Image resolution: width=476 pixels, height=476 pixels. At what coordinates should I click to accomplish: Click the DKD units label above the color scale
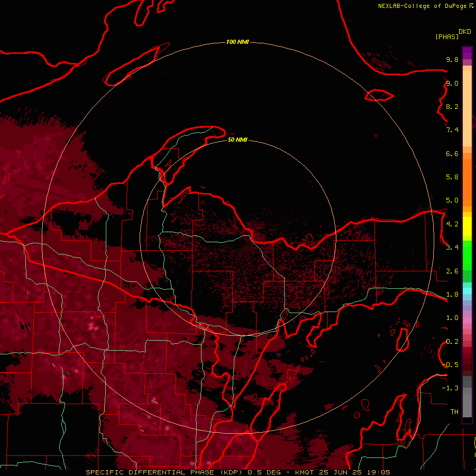coord(464,32)
